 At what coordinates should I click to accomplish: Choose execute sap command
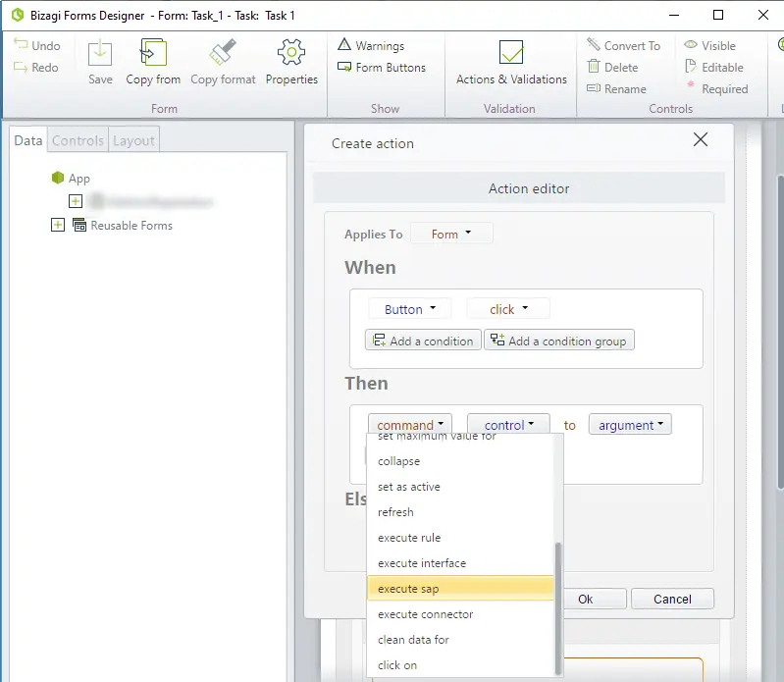coord(460,589)
